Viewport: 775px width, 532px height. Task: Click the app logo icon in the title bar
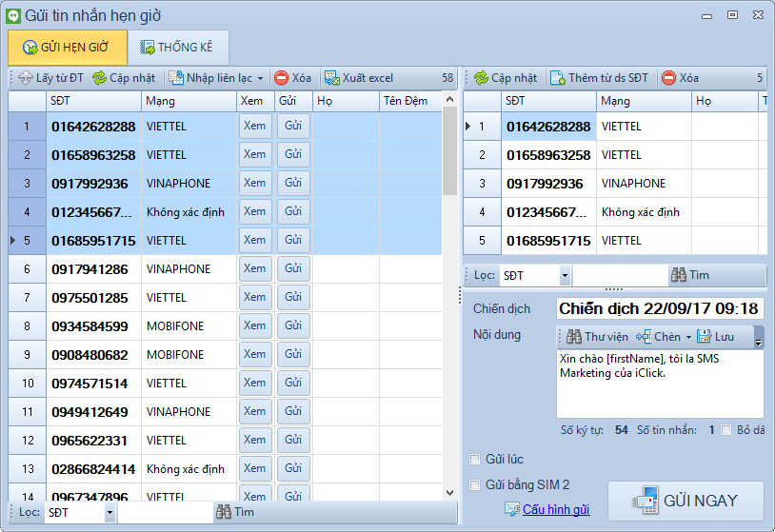coord(13,16)
